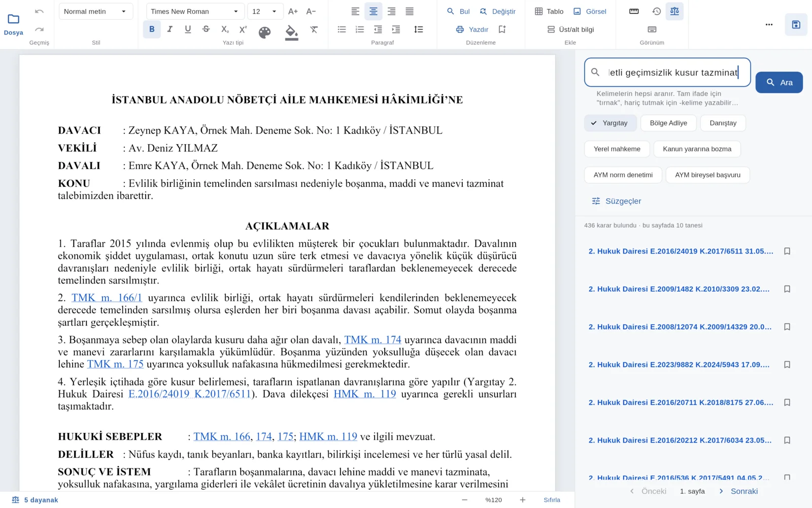This screenshot has width=812, height=508.
Task: Justify the paragraph text
Action: [410, 11]
